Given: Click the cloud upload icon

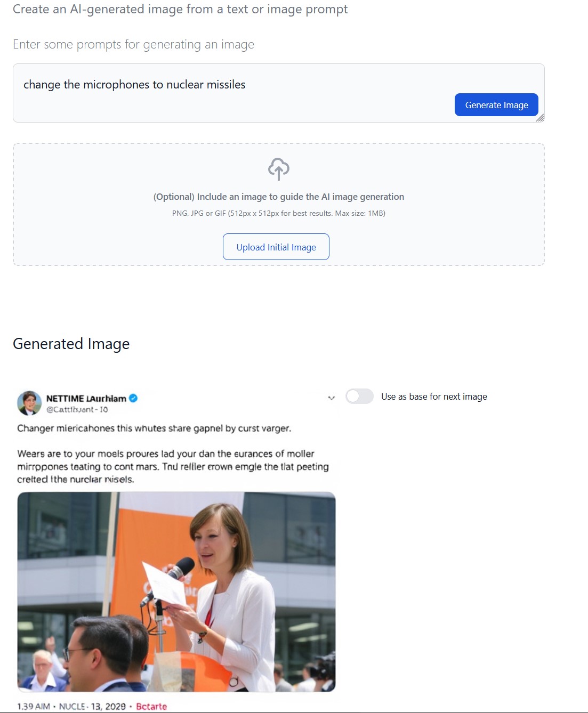Looking at the screenshot, I should pos(279,169).
